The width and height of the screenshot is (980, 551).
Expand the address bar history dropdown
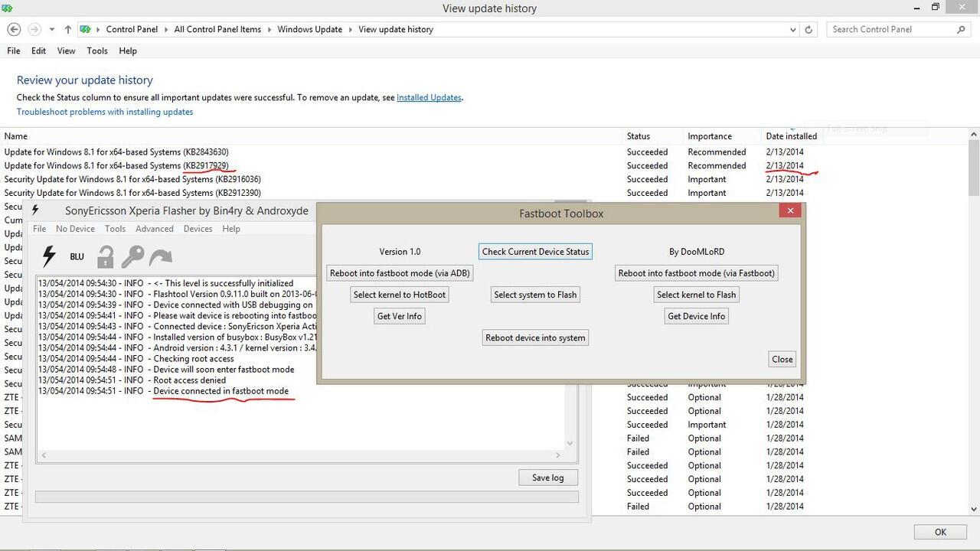click(792, 29)
